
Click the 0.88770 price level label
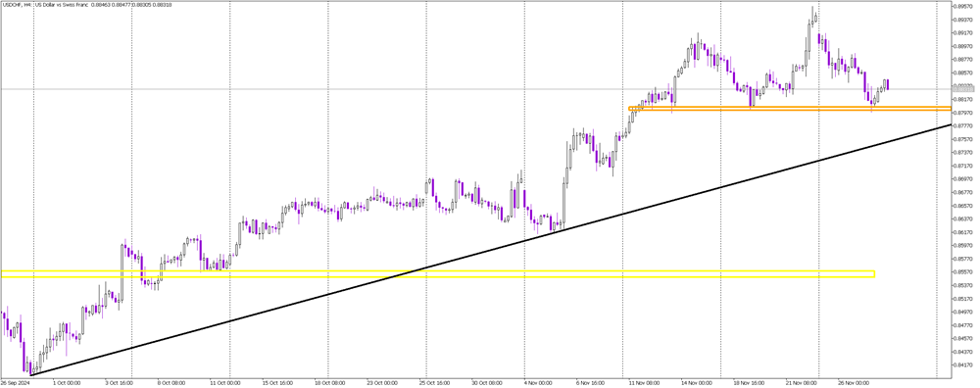(x=964, y=60)
